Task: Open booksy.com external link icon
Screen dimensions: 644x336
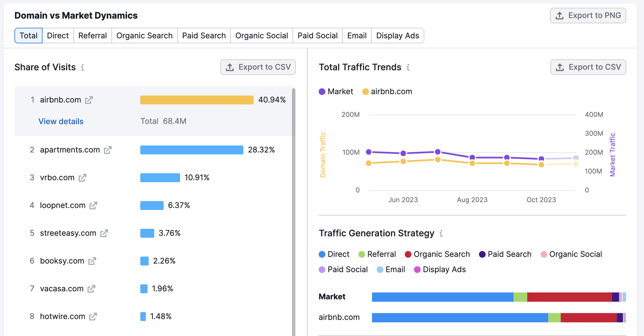Action: (92, 261)
